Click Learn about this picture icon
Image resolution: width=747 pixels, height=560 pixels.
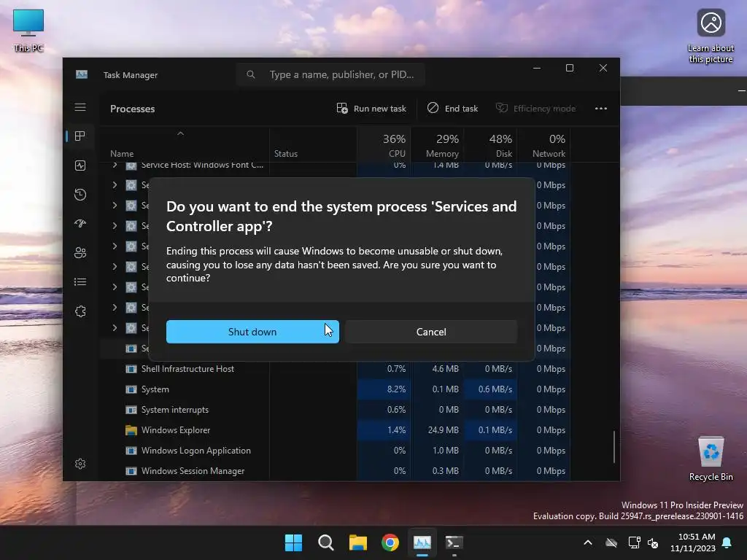[x=711, y=36]
